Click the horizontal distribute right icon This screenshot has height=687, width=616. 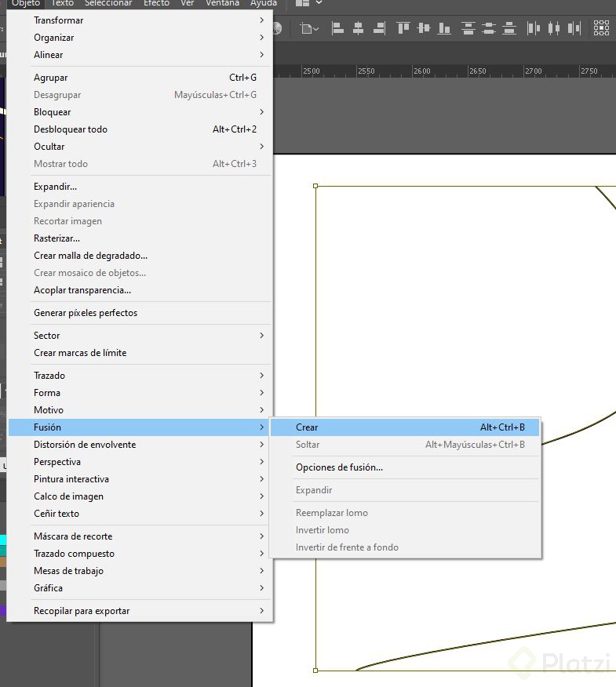pyautogui.click(x=574, y=28)
